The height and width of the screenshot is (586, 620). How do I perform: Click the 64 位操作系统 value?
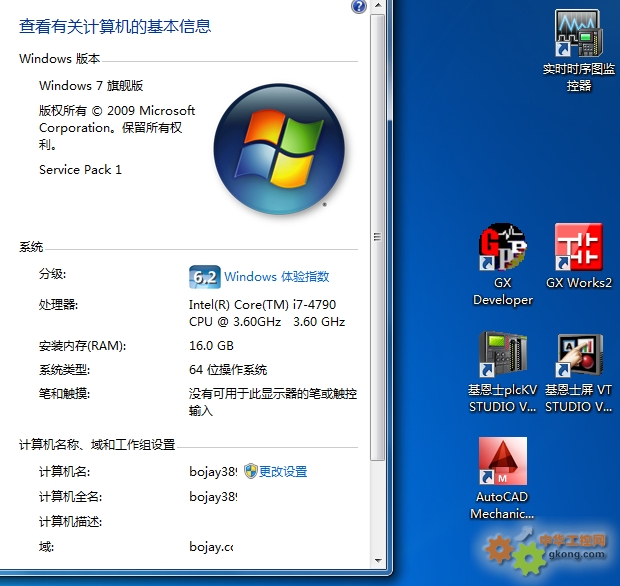click(228, 370)
